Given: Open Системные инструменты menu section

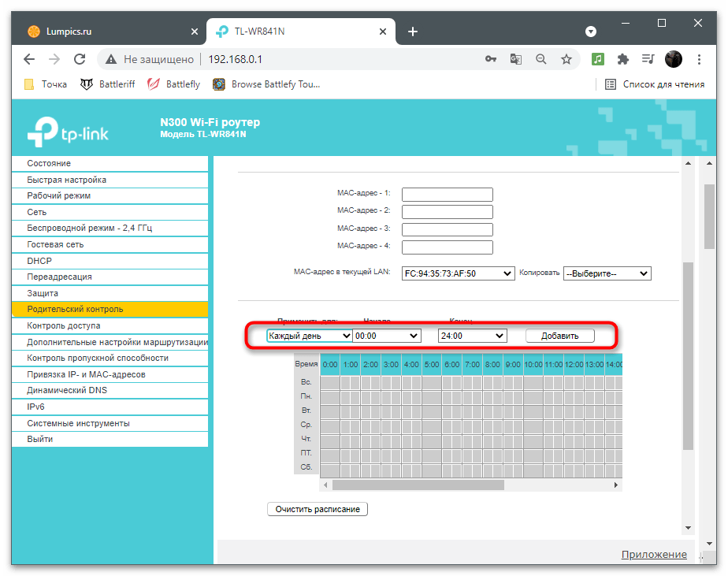Looking at the screenshot, I should 110,423.
